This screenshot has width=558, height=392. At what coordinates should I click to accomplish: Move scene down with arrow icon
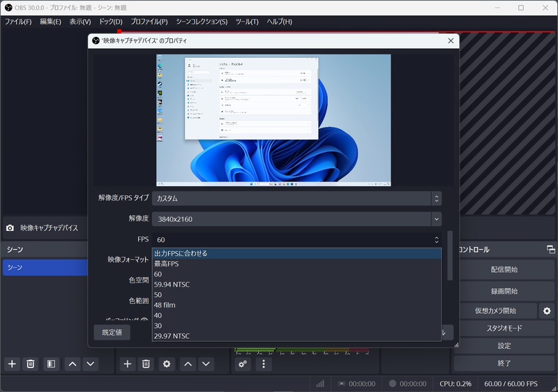91,364
